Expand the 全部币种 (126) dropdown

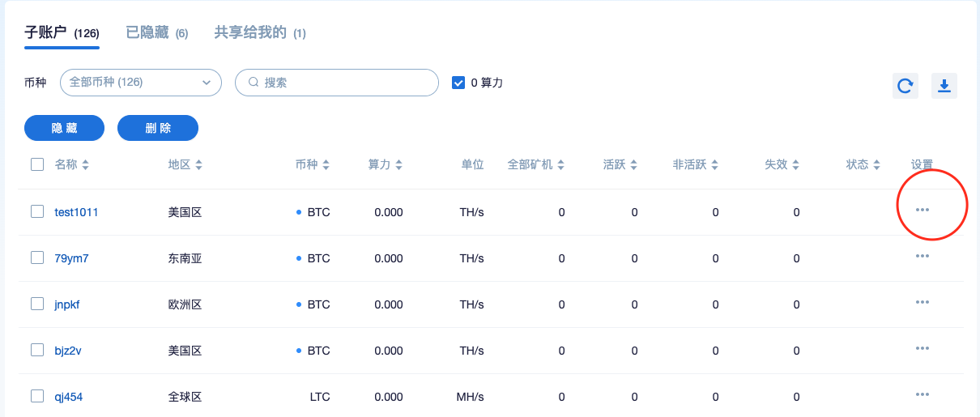coord(141,83)
